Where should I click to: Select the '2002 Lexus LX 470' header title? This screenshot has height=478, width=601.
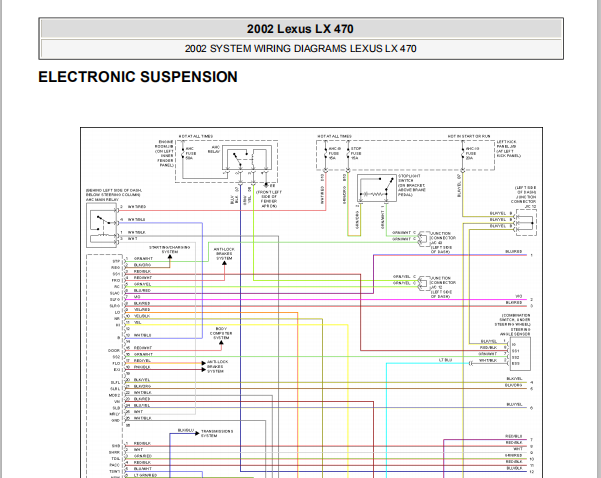[x=300, y=29]
